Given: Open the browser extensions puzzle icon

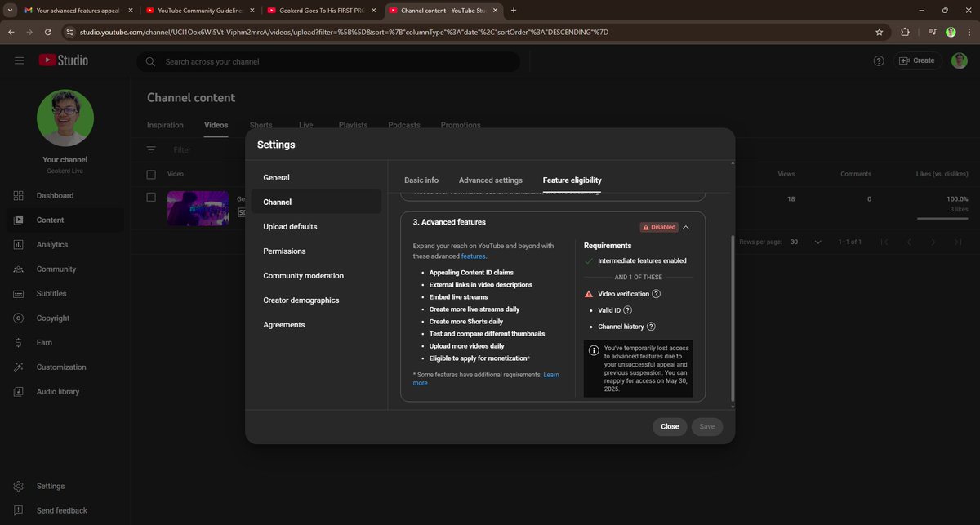Looking at the screenshot, I should (x=905, y=32).
